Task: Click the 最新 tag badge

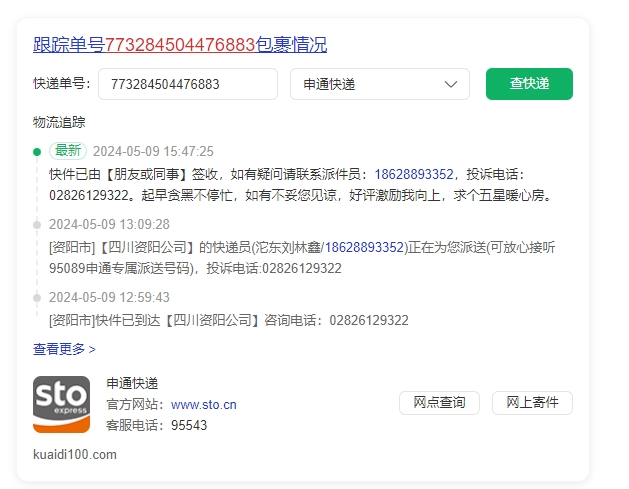Action: [68, 151]
